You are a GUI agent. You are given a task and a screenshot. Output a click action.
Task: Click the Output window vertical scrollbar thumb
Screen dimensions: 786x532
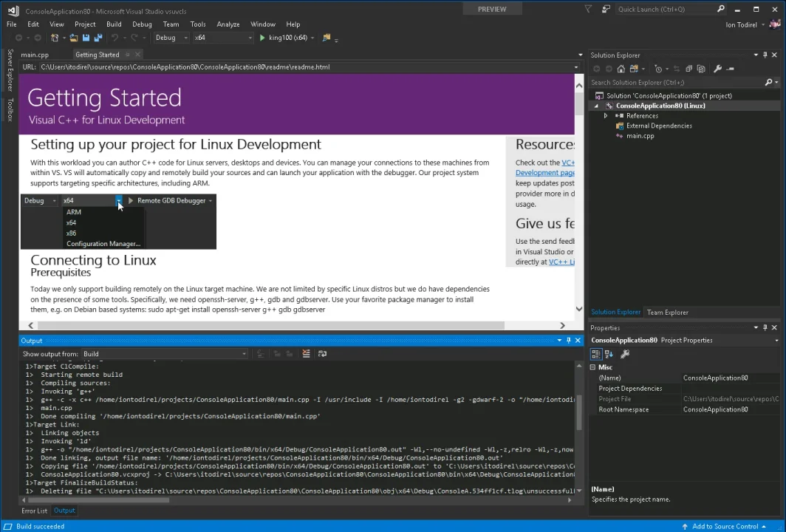(x=579, y=412)
